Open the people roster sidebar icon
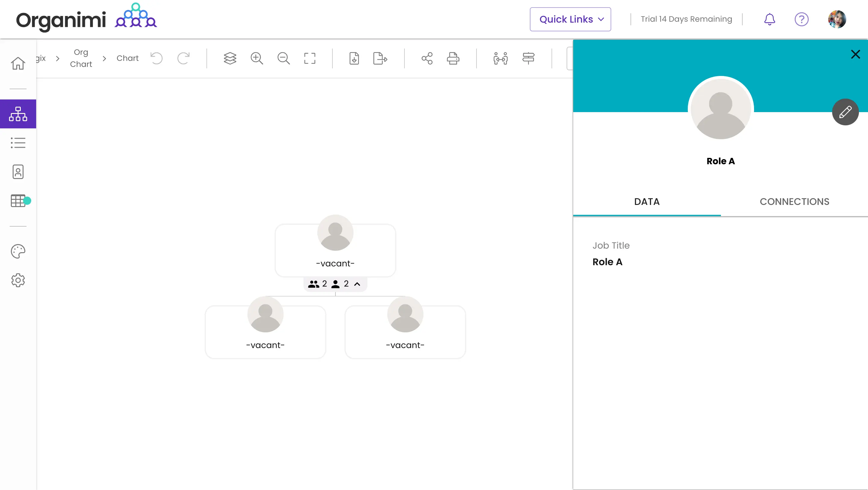868x490 pixels. point(18,172)
